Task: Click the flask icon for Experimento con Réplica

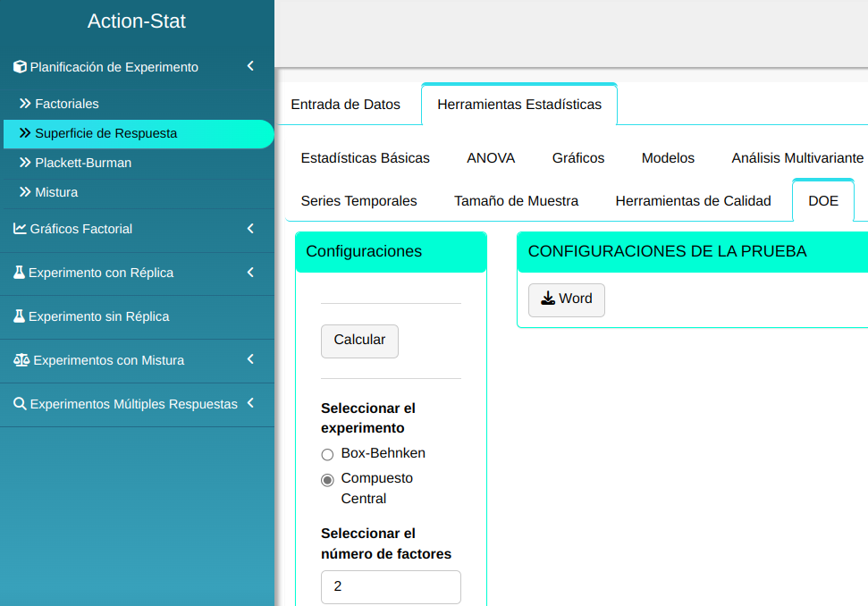Action: pos(19,273)
